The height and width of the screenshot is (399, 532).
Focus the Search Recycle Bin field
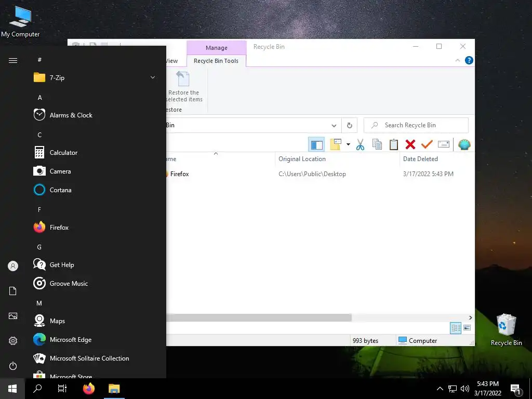(x=416, y=125)
